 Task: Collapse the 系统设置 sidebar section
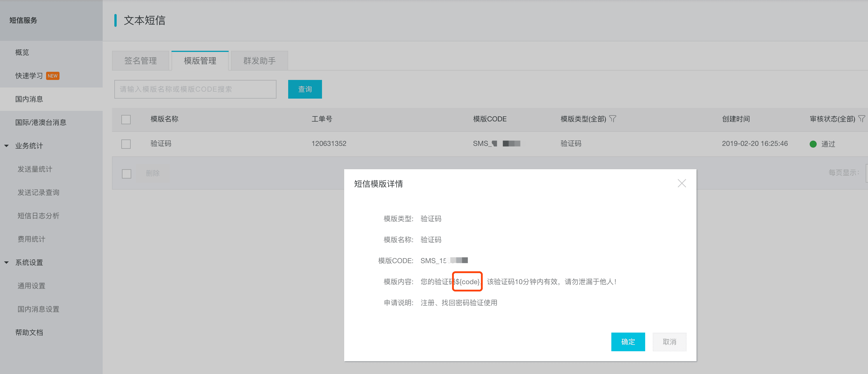pyautogui.click(x=6, y=263)
